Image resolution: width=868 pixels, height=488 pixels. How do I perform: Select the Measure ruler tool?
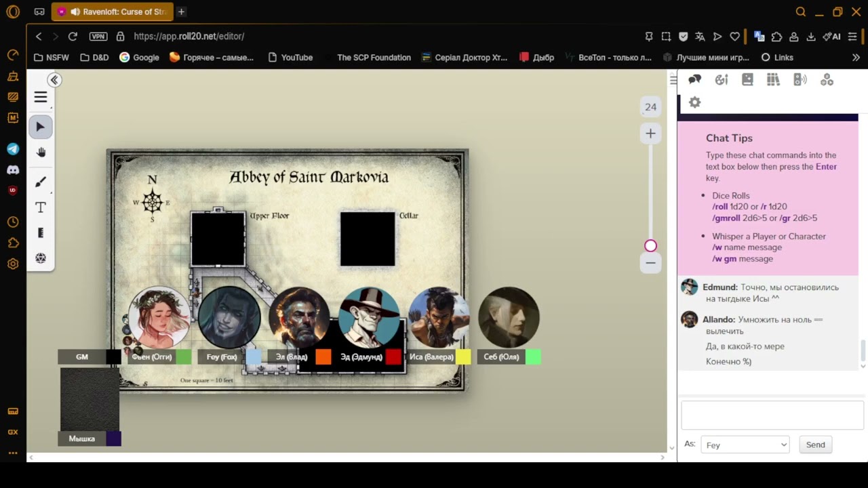41,233
